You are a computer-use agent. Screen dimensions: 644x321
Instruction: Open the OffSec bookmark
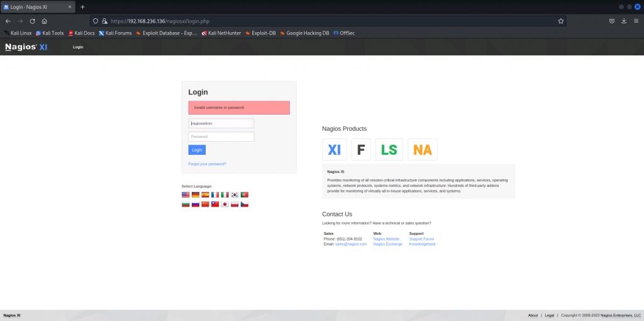(x=344, y=33)
